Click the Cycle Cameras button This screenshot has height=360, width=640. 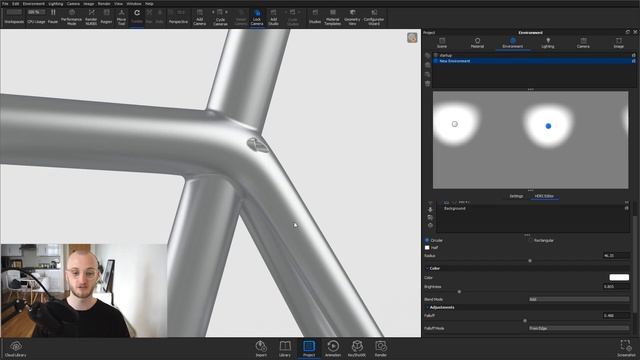click(x=220, y=18)
